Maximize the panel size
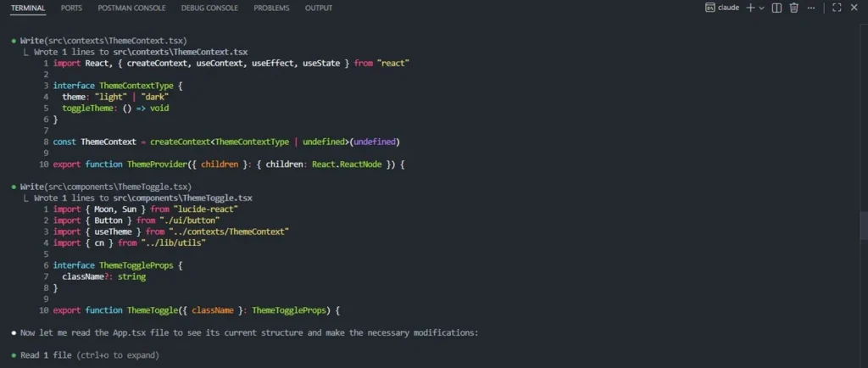Viewport: 868px width, 368px height. click(837, 8)
